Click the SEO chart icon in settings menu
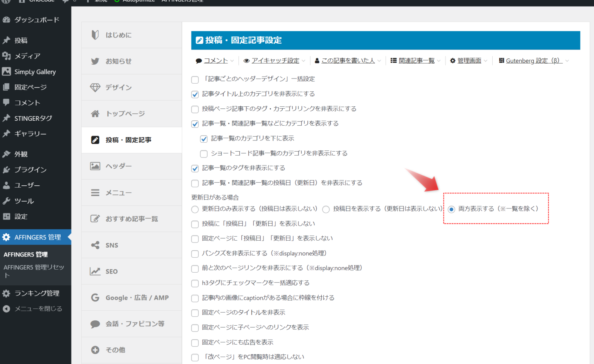 pyautogui.click(x=95, y=271)
